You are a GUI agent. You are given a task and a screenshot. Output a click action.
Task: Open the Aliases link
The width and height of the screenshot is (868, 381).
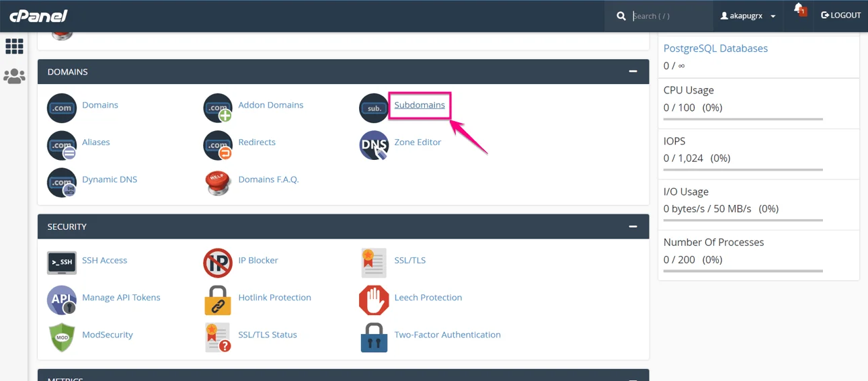tap(96, 142)
